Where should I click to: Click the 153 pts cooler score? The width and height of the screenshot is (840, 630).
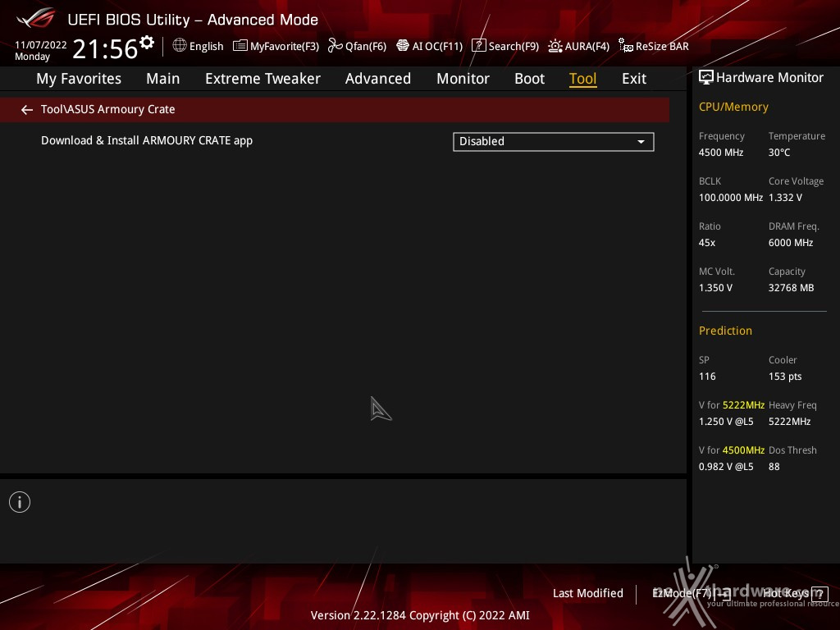(785, 376)
